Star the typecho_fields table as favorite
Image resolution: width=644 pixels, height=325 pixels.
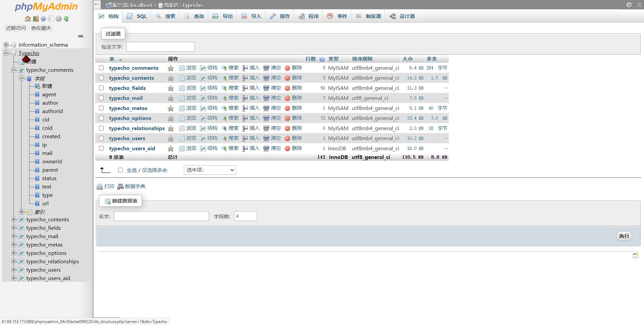coord(171,88)
